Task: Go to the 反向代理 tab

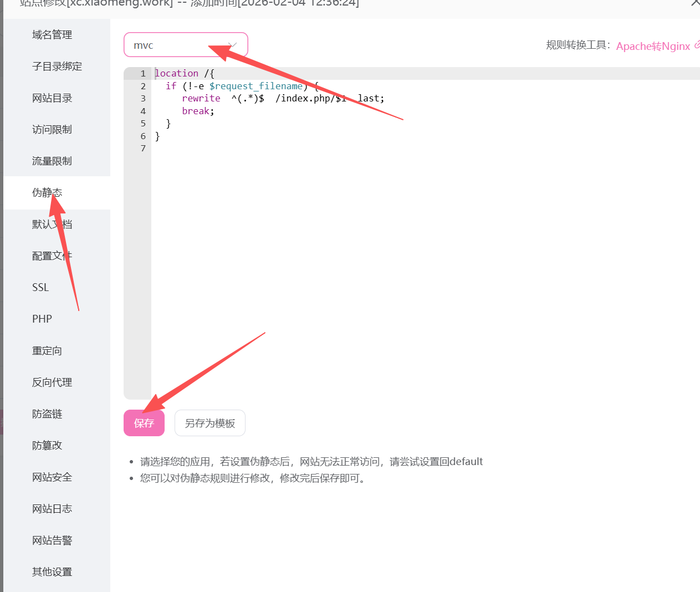Action: (52, 382)
